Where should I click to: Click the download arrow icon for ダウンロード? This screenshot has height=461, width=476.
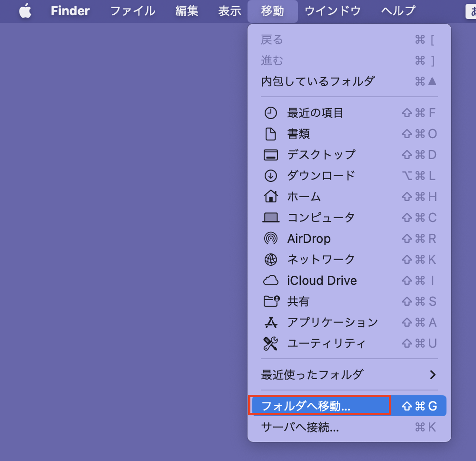tap(270, 176)
